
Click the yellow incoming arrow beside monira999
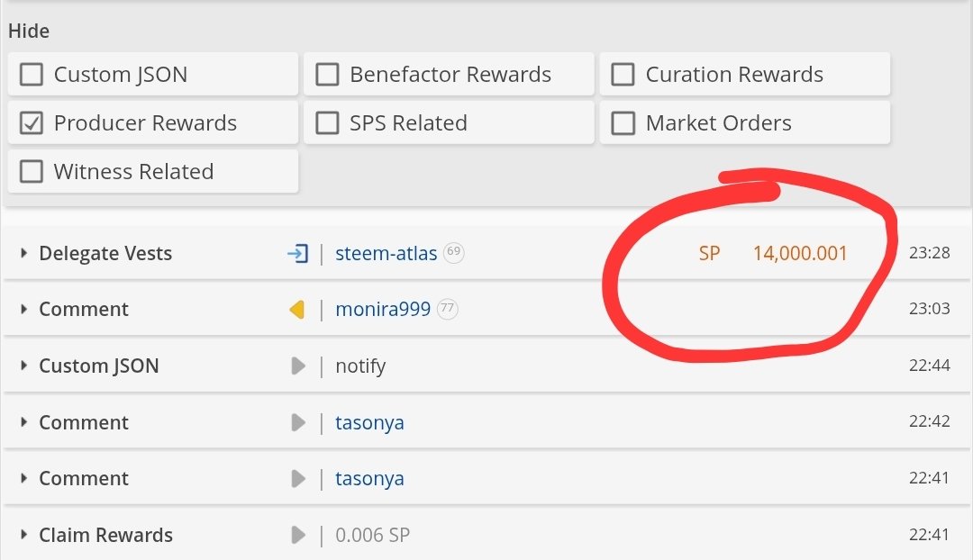click(x=297, y=310)
